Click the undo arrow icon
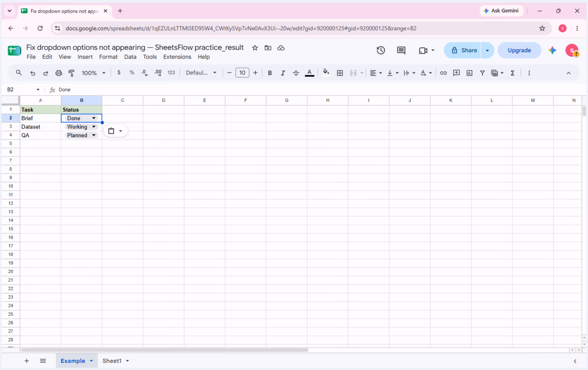 tap(33, 73)
